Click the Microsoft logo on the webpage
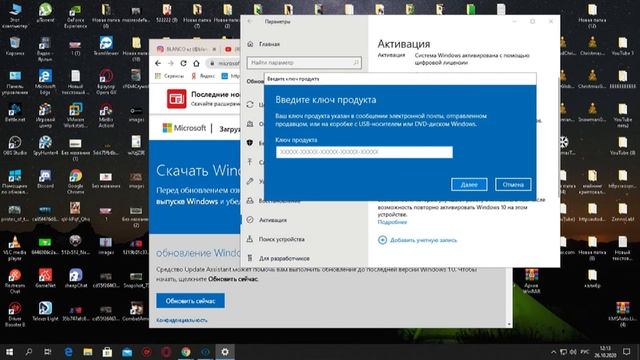Image resolution: width=640 pixels, height=360 pixels. coord(184,128)
